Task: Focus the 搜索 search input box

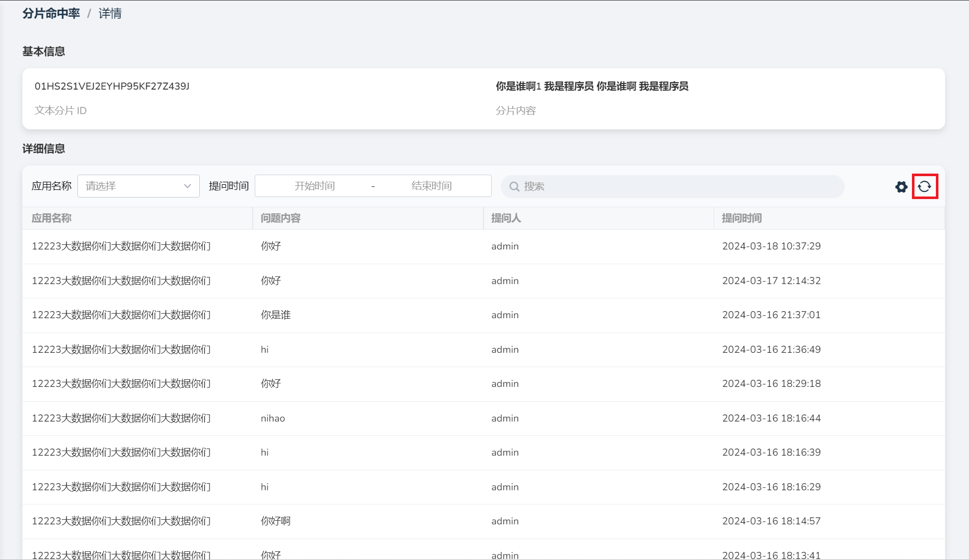Action: (x=678, y=187)
